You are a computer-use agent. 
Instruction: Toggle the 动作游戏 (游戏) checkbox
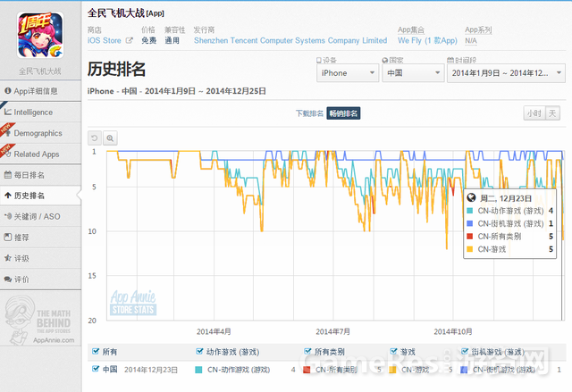tap(199, 351)
